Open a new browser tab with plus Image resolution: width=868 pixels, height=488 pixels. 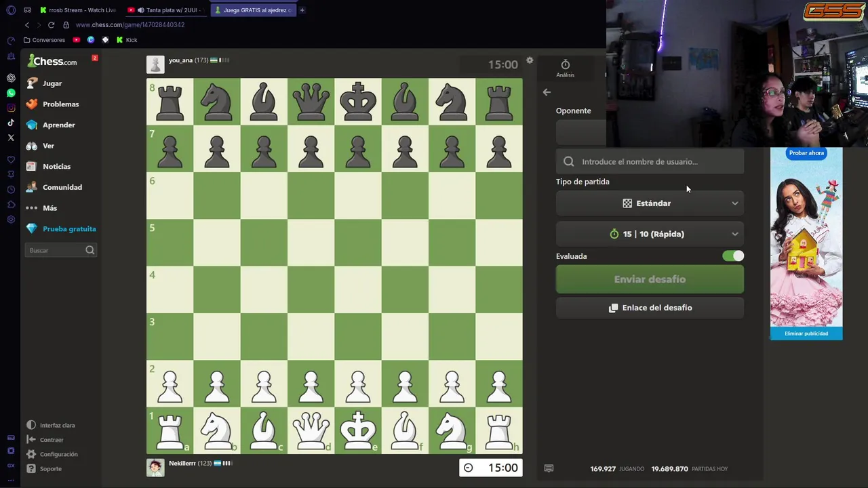pyautogui.click(x=302, y=10)
